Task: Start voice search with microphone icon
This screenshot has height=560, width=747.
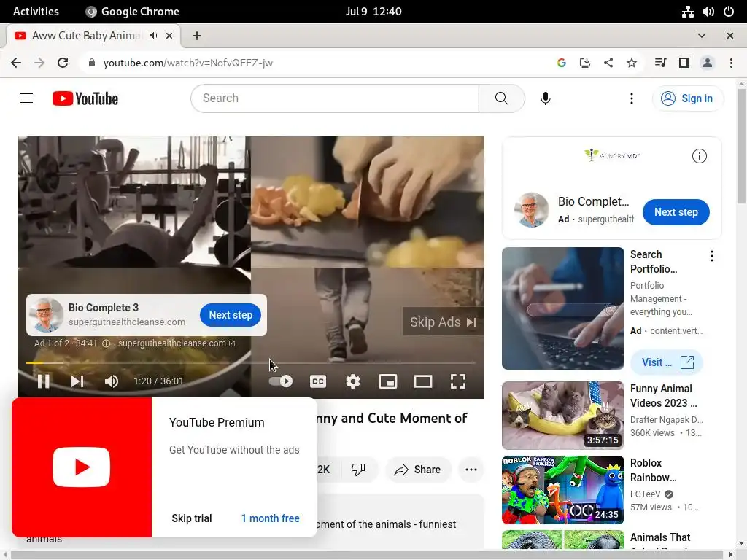Action: (x=546, y=98)
